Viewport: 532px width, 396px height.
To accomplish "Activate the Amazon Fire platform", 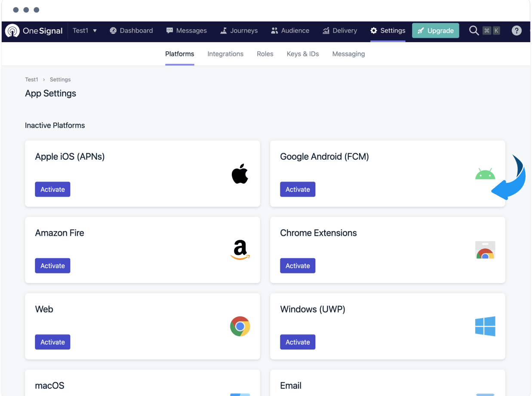I will tap(52, 266).
